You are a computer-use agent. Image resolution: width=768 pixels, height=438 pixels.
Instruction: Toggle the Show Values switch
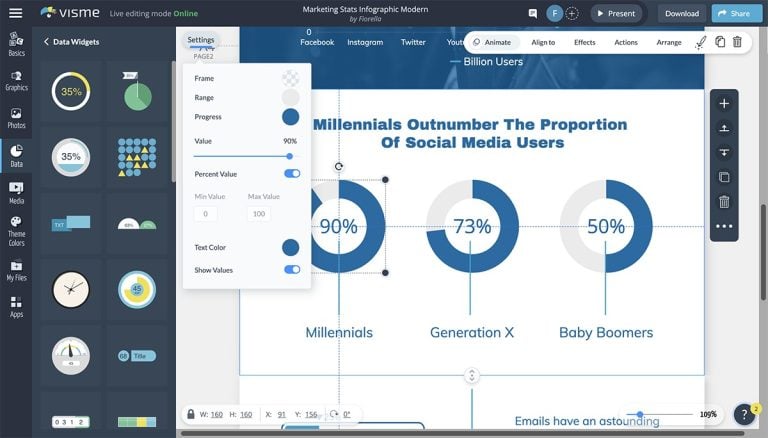point(292,270)
